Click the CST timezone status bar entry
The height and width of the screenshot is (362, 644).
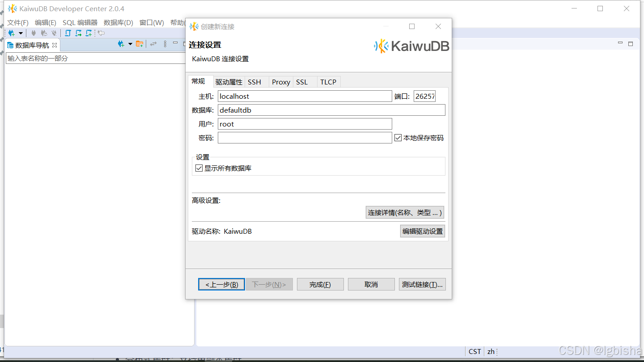coord(475,351)
